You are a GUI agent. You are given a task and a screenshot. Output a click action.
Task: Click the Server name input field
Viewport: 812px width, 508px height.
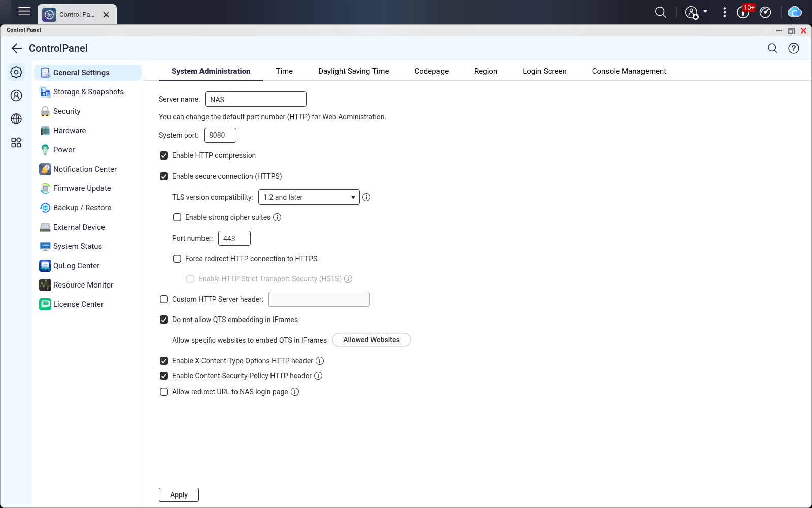tap(256, 99)
